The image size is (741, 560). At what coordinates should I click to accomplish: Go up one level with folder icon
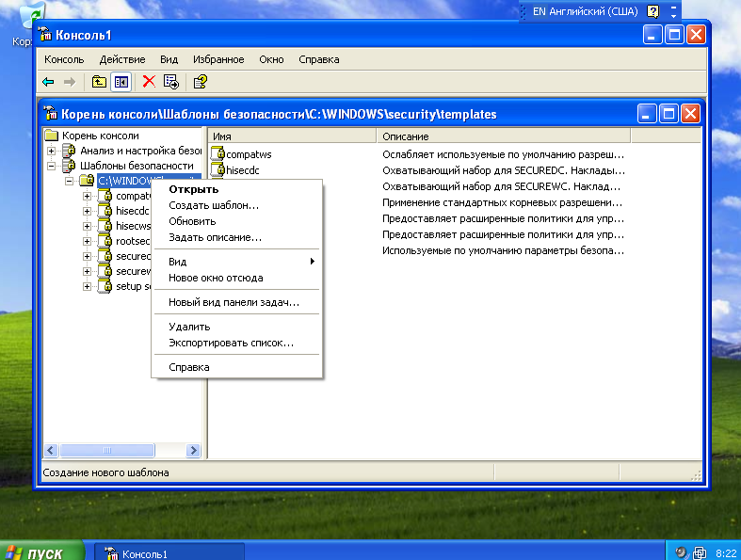pyautogui.click(x=99, y=82)
